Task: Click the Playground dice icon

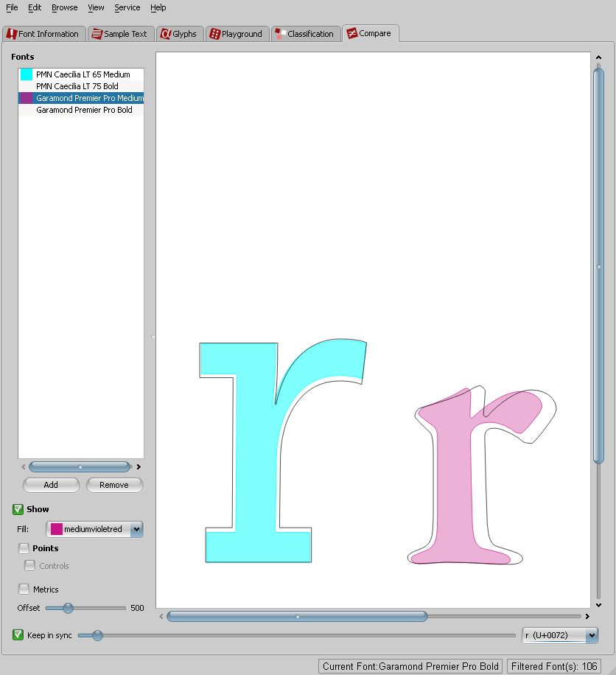Action: pos(214,34)
